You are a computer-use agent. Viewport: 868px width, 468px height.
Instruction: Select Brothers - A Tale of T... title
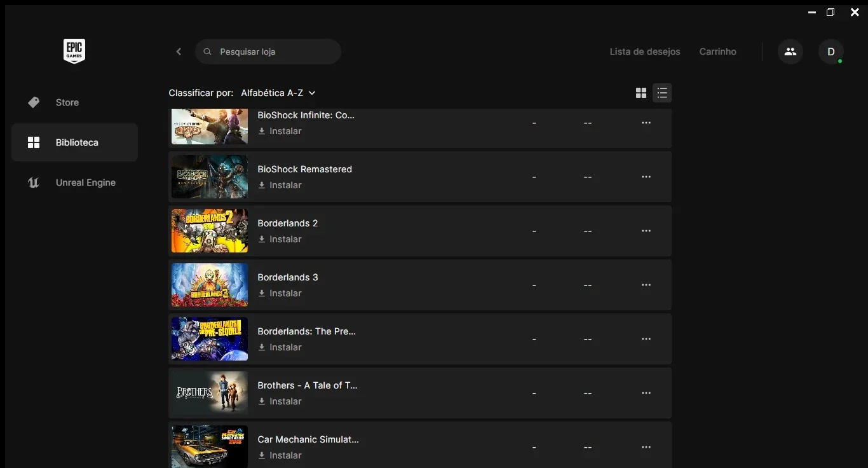point(308,385)
